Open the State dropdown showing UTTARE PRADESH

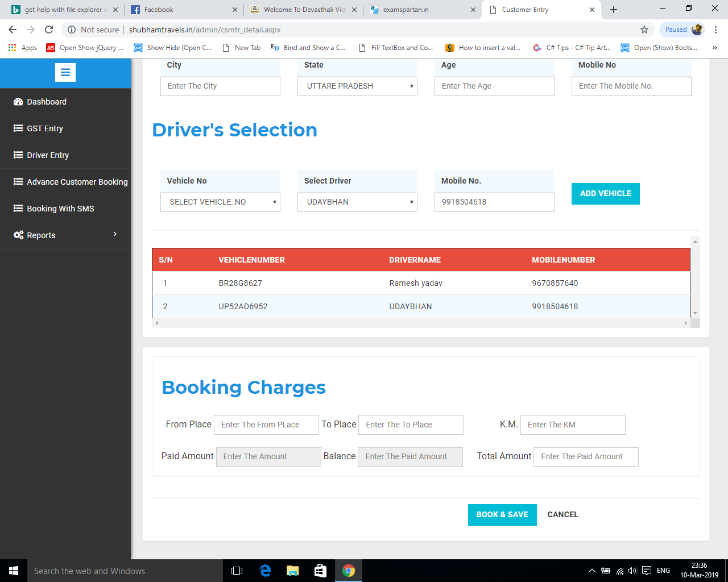point(357,86)
